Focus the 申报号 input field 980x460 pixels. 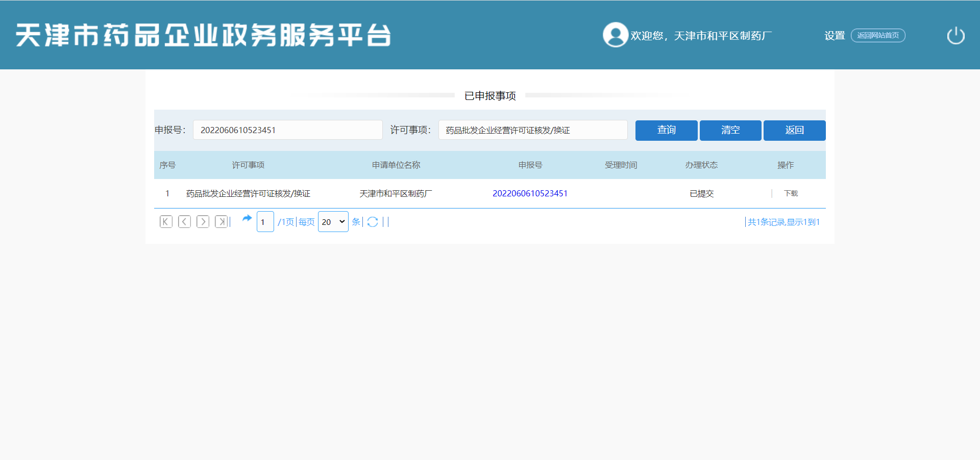(x=287, y=130)
